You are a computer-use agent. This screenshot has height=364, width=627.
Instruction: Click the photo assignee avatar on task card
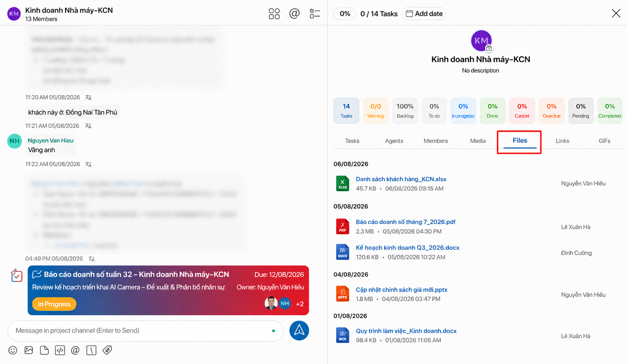point(271,303)
